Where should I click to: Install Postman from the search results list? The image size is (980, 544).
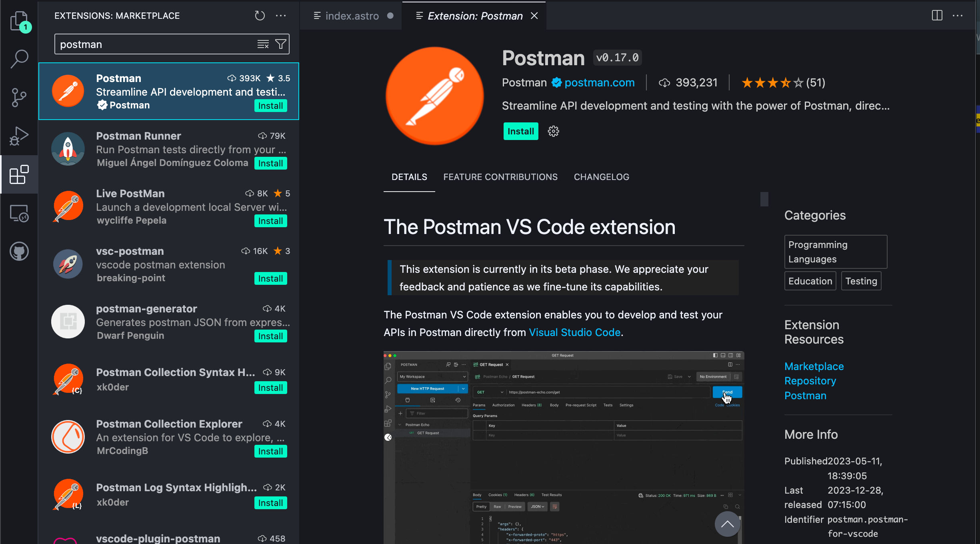click(271, 106)
